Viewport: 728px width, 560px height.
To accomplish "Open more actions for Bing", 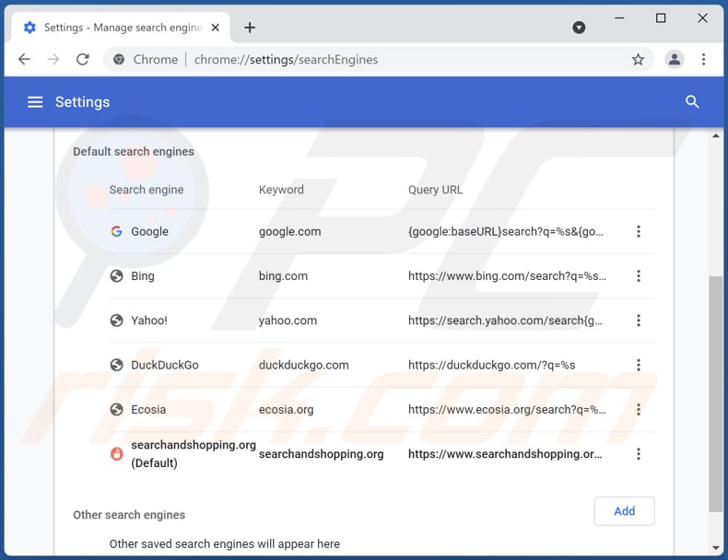I will pos(639,276).
